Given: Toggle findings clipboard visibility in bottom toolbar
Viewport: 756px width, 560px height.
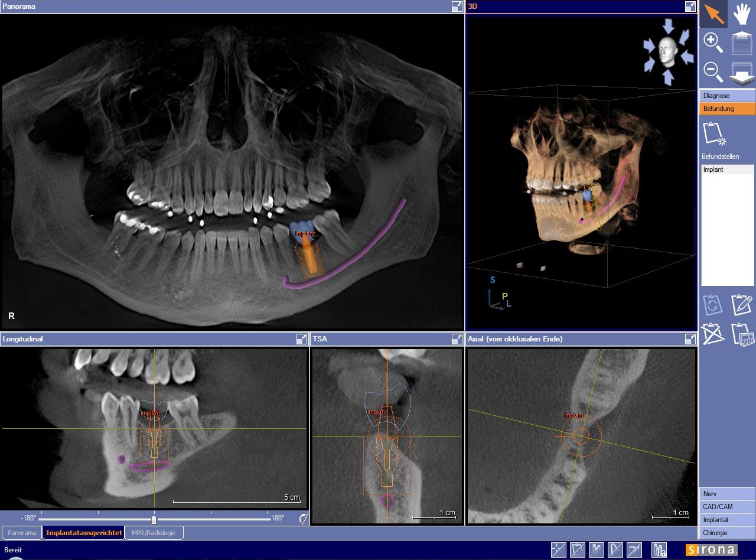Looking at the screenshot, I should pyautogui.click(x=577, y=550).
